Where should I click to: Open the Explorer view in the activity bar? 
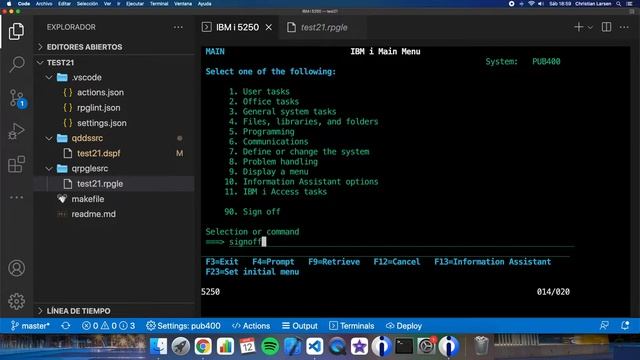pyautogui.click(x=16, y=31)
